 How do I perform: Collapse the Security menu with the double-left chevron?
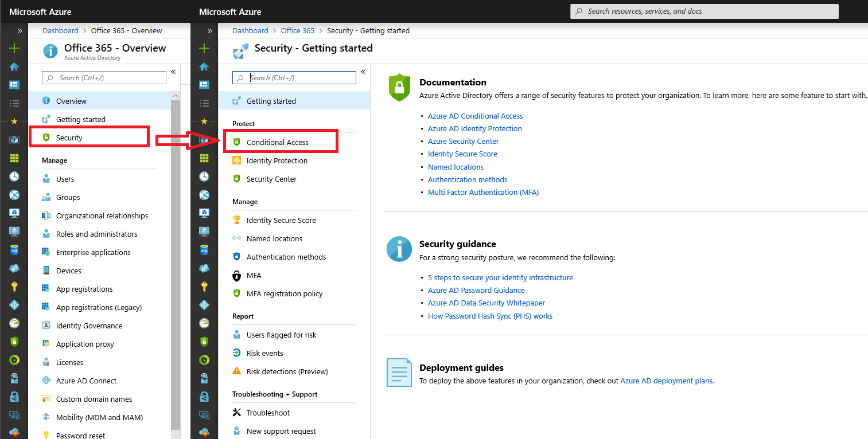[x=363, y=72]
